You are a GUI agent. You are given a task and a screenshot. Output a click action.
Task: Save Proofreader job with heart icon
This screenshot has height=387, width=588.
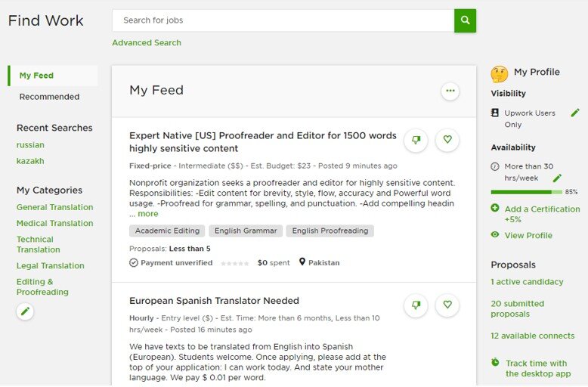[x=447, y=140]
